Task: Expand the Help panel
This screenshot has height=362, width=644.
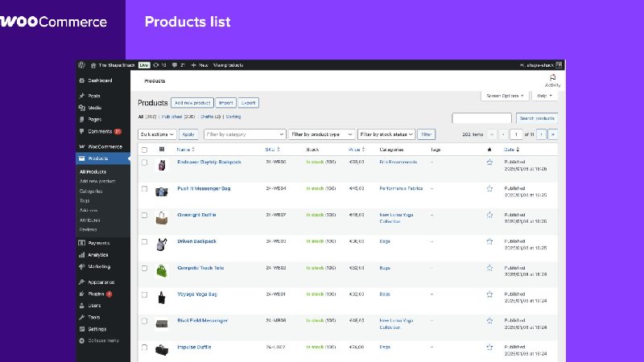Action: (545, 96)
